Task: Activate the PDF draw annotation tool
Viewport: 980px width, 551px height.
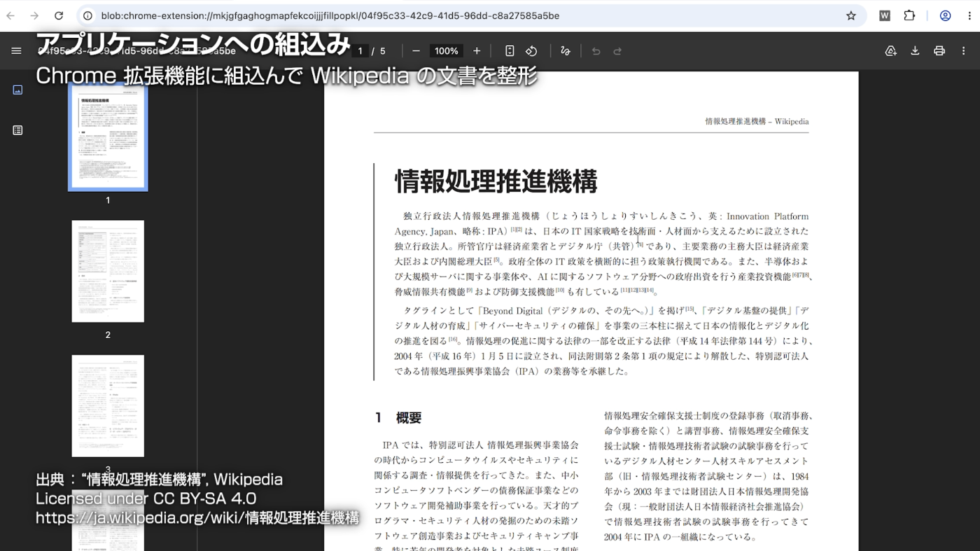Action: click(x=566, y=51)
